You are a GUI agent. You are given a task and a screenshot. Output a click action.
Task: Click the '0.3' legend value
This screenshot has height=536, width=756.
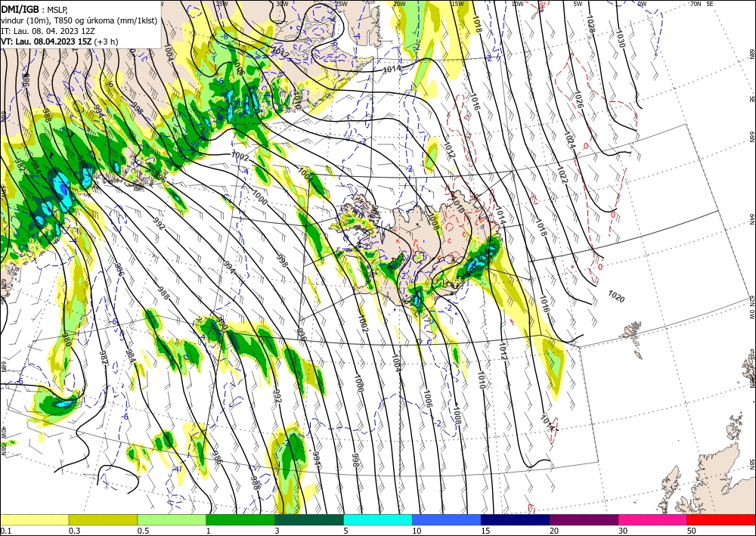point(74,531)
